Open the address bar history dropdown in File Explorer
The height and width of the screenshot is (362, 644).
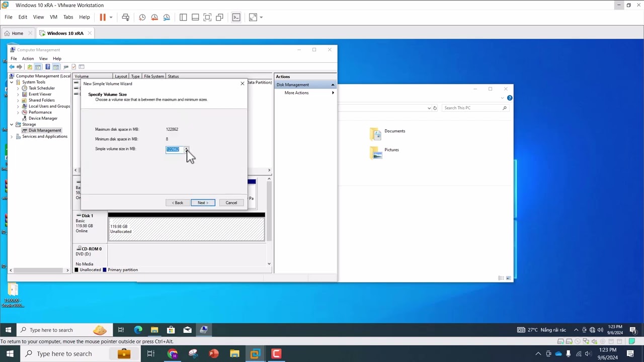click(429, 108)
